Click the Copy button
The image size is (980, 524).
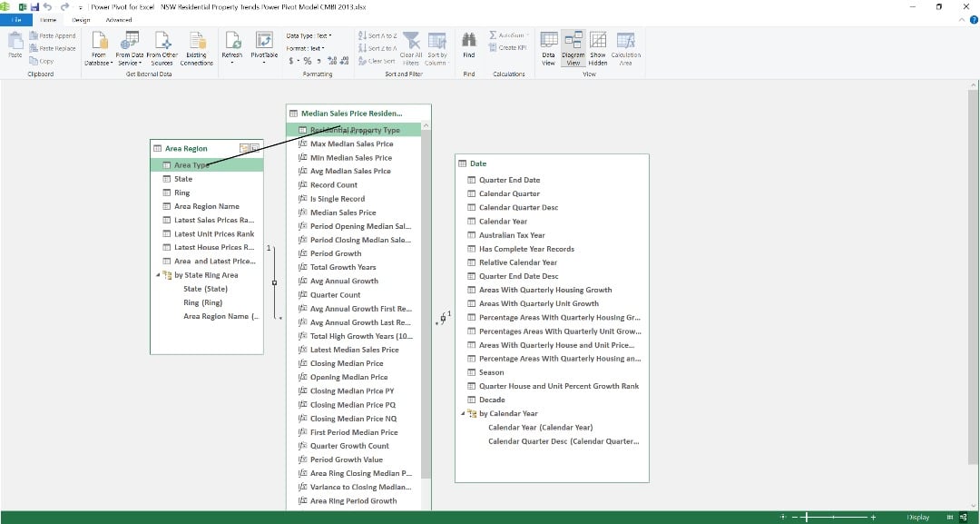pyautogui.click(x=41, y=61)
